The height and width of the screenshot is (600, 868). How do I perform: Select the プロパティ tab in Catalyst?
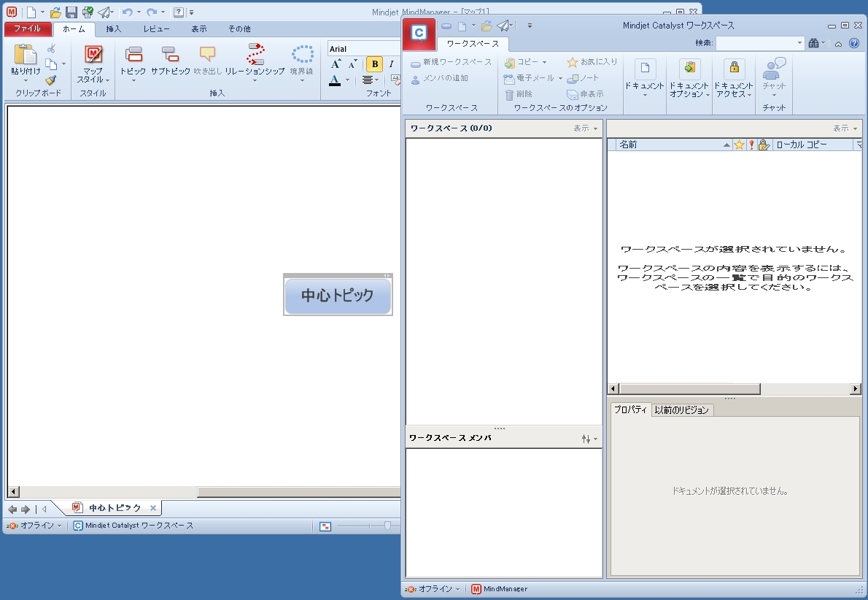point(630,409)
